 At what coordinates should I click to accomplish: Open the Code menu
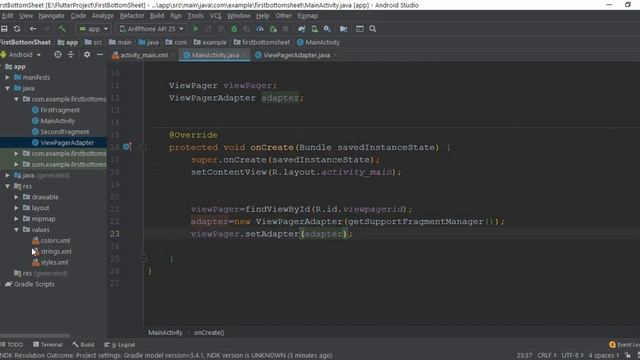click(x=78, y=16)
